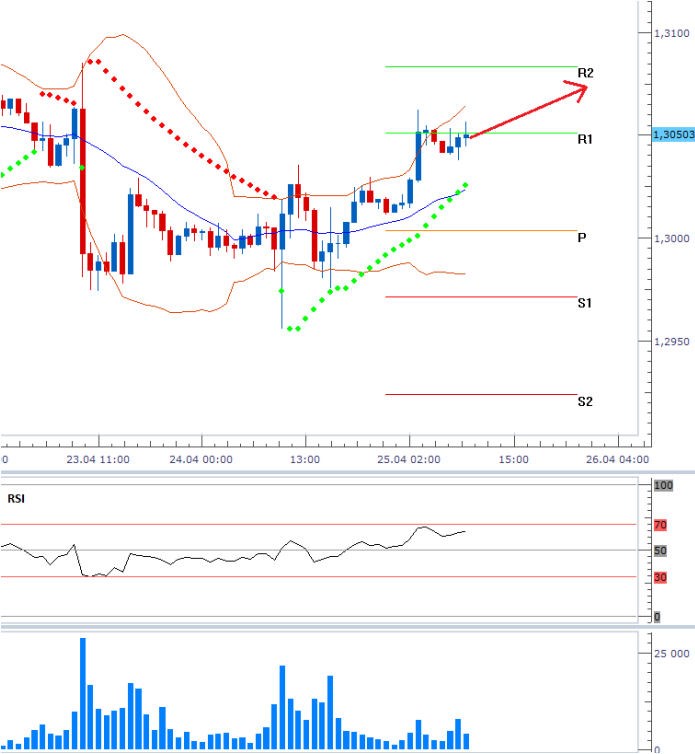Click the 25 000 volume scale label

click(672, 653)
